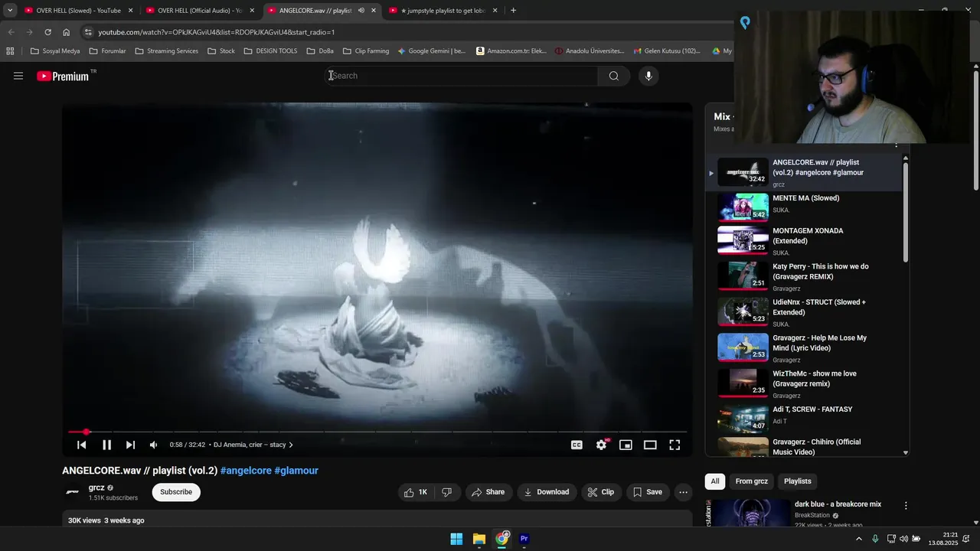
Task: Mute ANGELCORE tab via speaker icon
Action: [361, 11]
